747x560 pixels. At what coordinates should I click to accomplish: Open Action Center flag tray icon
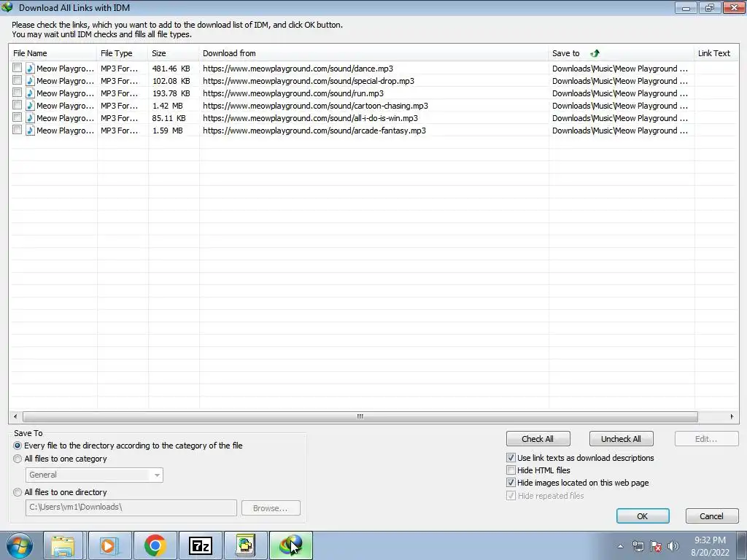[656, 546]
